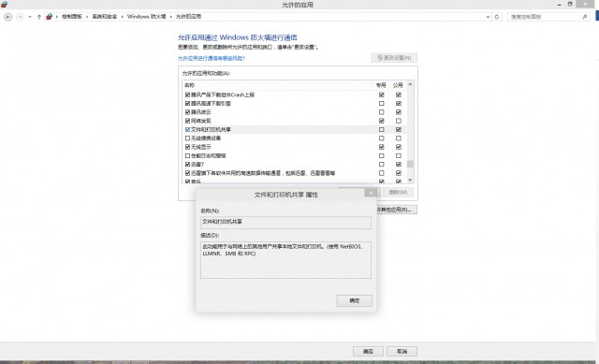Uncheck the 腾讯微云 main checkbox

187,112
